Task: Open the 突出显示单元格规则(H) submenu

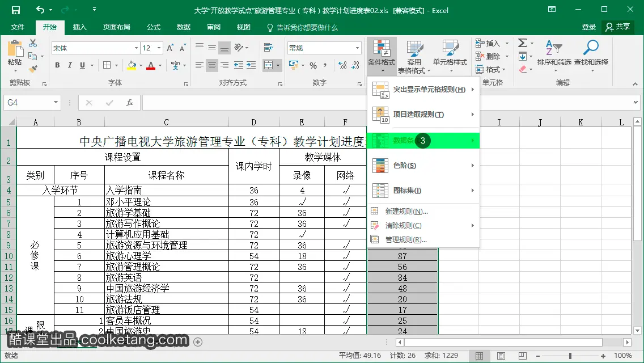Action: 423,90
